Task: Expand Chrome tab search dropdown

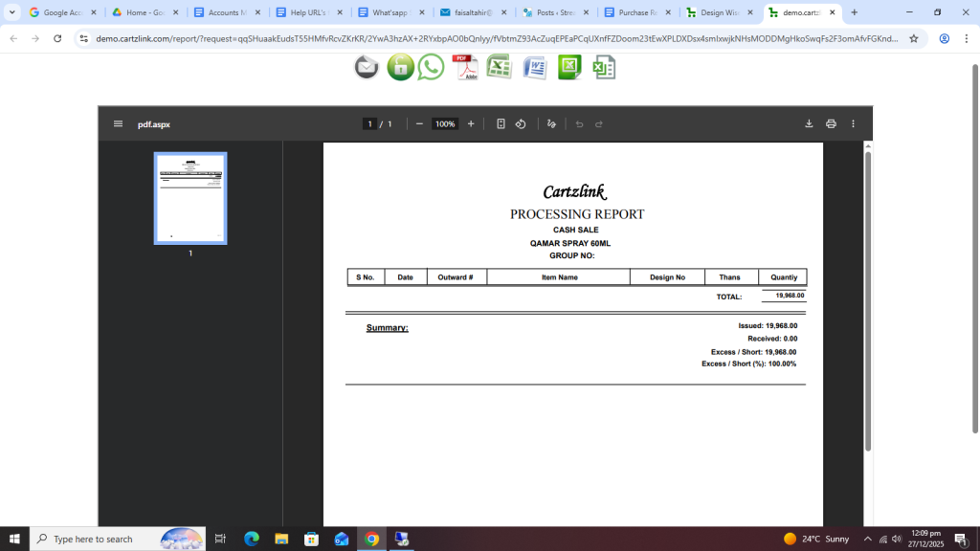Action: point(12,12)
